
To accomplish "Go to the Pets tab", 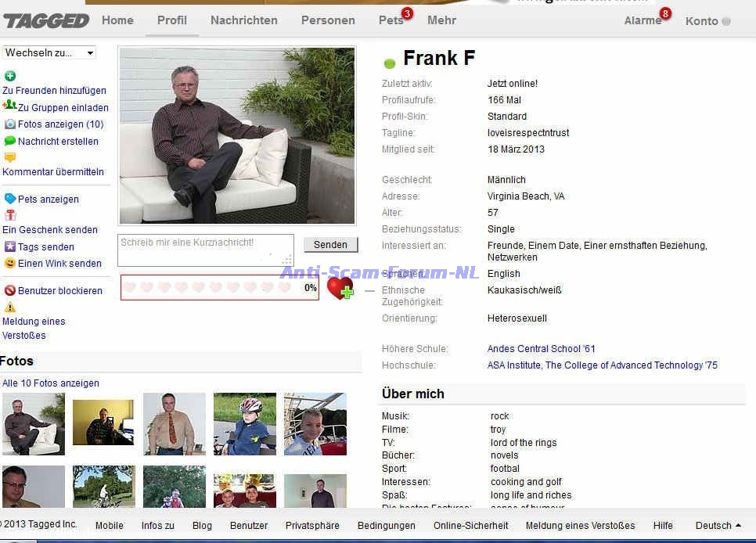I will tap(391, 20).
